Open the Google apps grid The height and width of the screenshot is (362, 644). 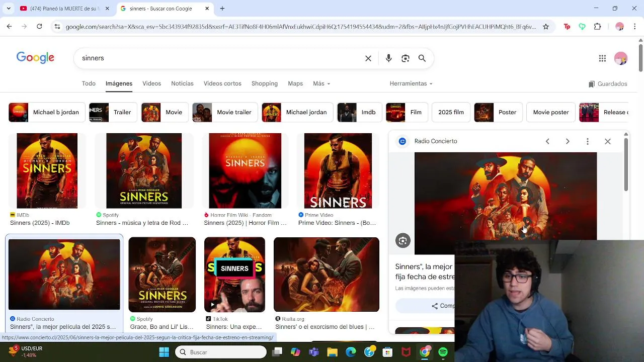pyautogui.click(x=602, y=58)
